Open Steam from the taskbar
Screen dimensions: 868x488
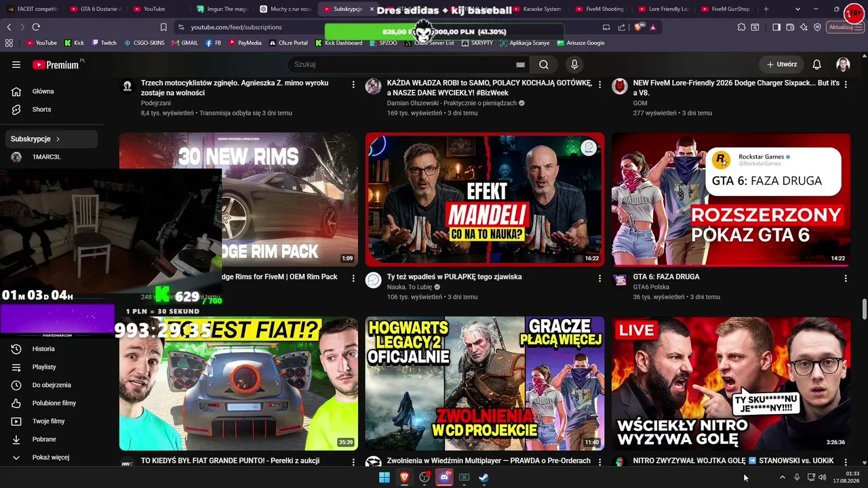[x=484, y=477]
